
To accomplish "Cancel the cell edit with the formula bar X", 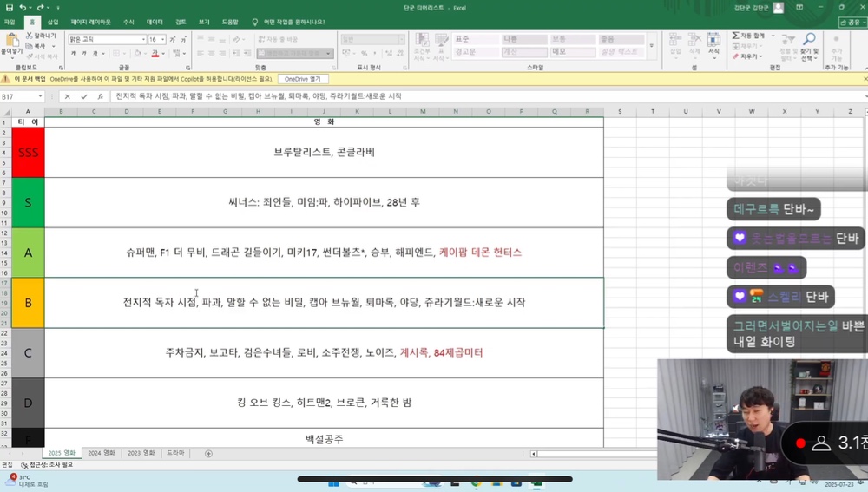I will (67, 96).
